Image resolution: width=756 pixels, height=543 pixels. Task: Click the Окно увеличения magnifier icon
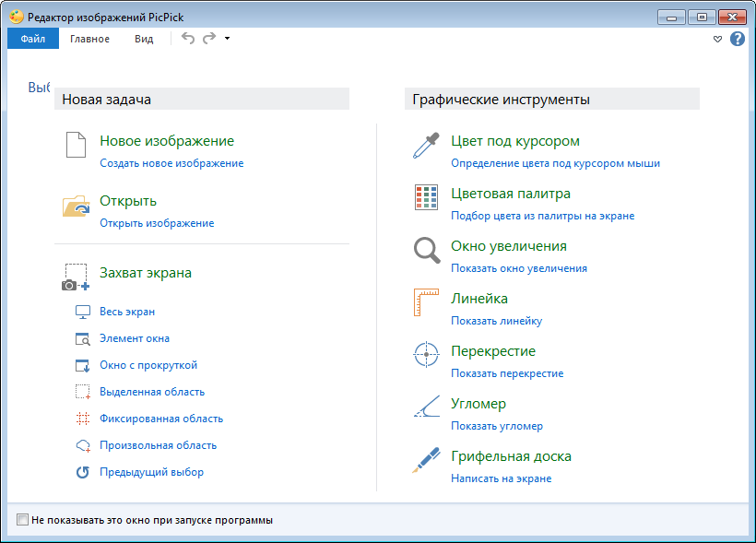(x=425, y=251)
